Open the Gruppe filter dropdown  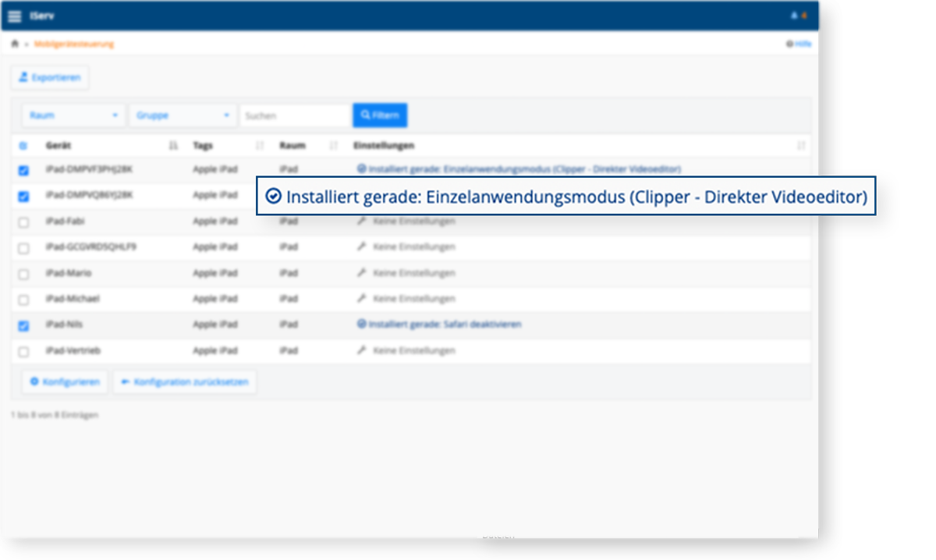(x=183, y=115)
